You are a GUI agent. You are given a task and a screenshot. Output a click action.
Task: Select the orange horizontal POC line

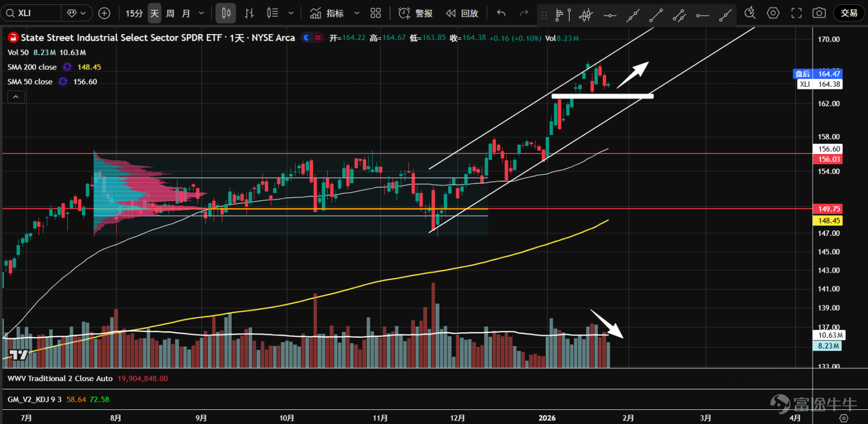pos(291,209)
